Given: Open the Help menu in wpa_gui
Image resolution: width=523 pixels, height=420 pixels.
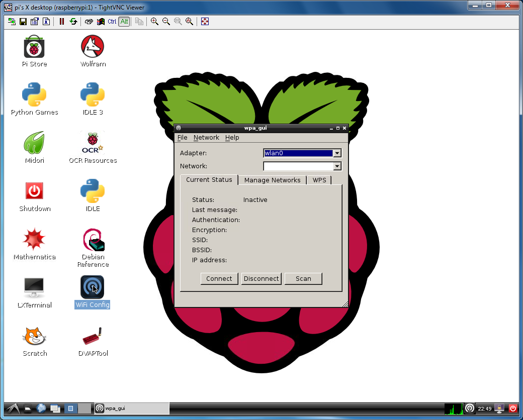Looking at the screenshot, I should [232, 138].
